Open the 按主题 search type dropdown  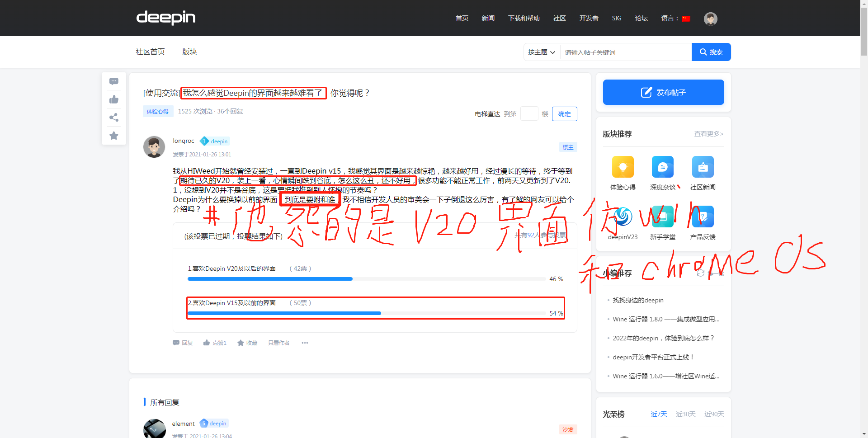pyautogui.click(x=542, y=52)
